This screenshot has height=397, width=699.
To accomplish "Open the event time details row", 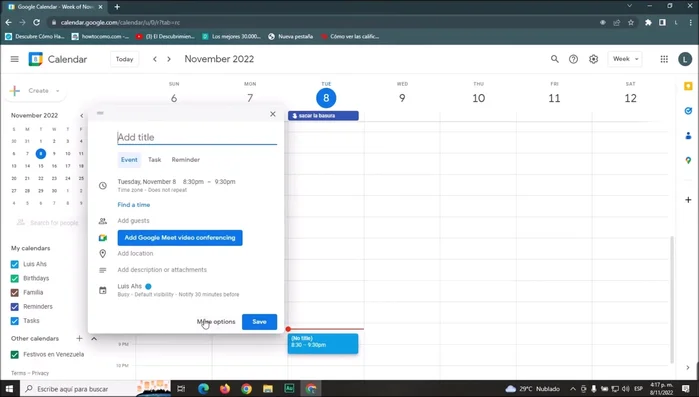I will click(x=176, y=185).
